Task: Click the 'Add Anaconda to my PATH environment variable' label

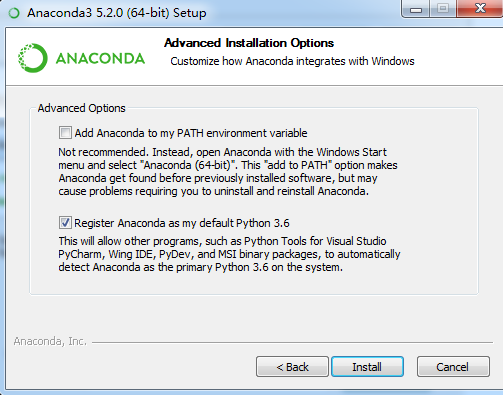Action: coord(191,133)
